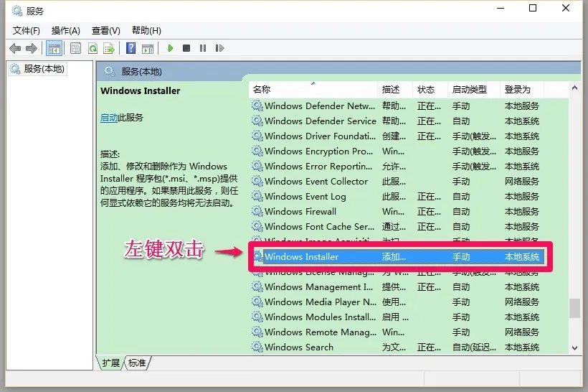Minimize the 服务 window
Screen dimensions: 588x392
pos(501,9)
